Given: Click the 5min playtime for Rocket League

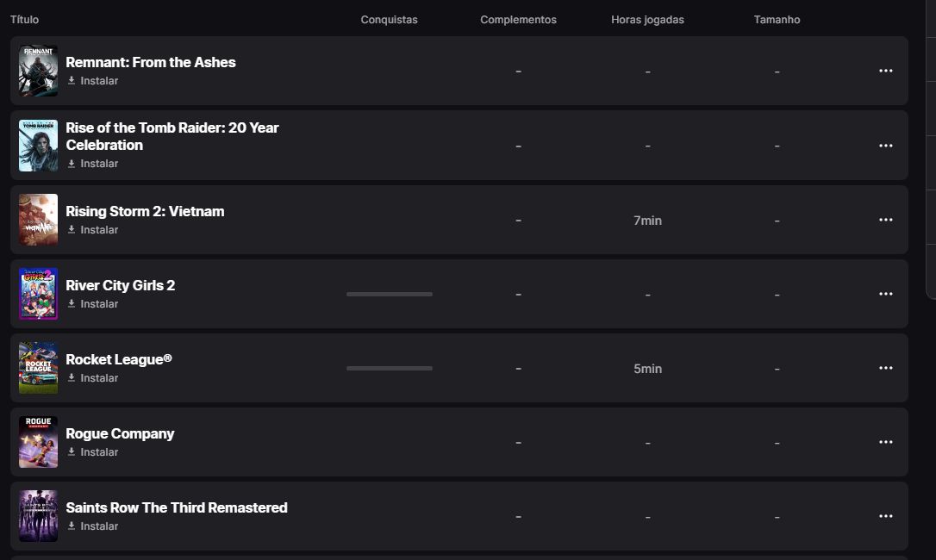Looking at the screenshot, I should pos(647,369).
